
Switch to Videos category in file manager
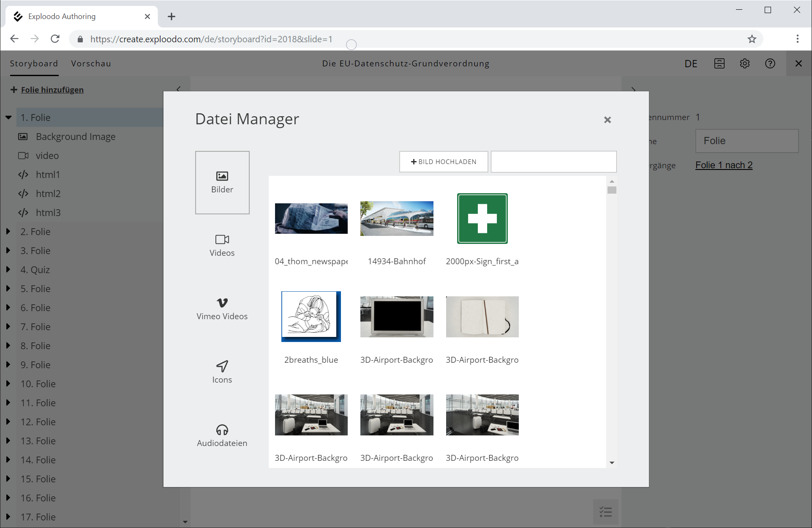222,246
